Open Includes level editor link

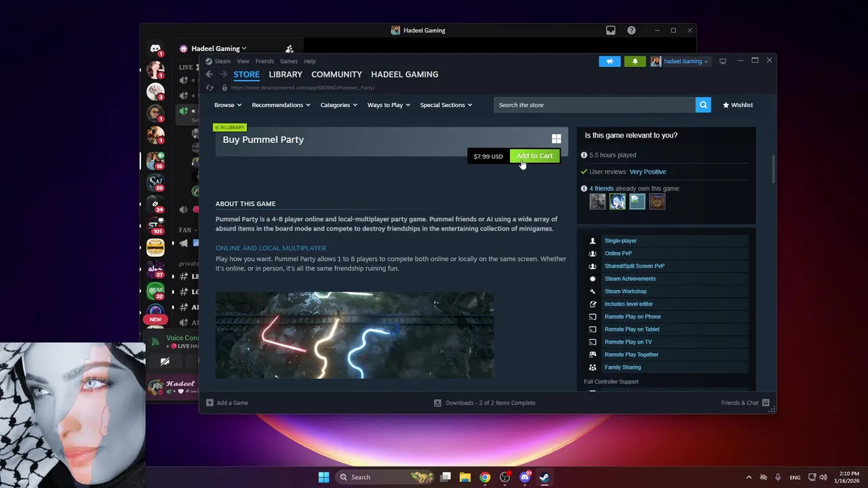(x=629, y=304)
